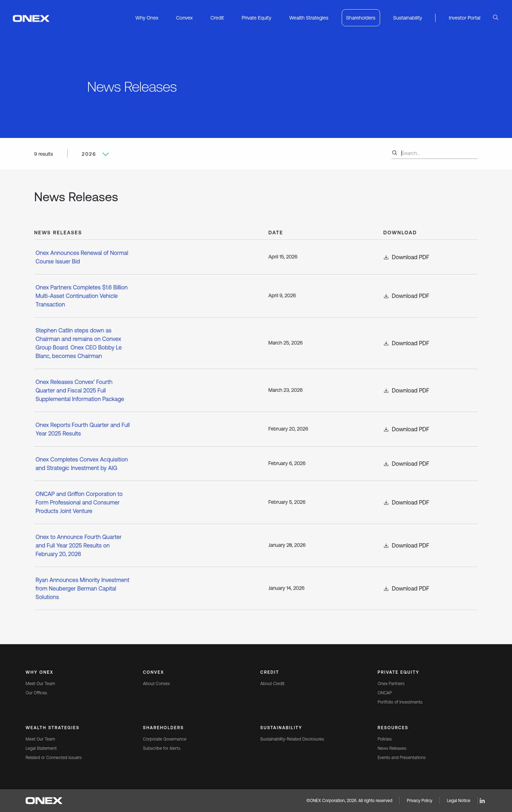Download PDF for the March 25, 2026 release
Viewport: 512px width, 812px height.
pyautogui.click(x=406, y=343)
